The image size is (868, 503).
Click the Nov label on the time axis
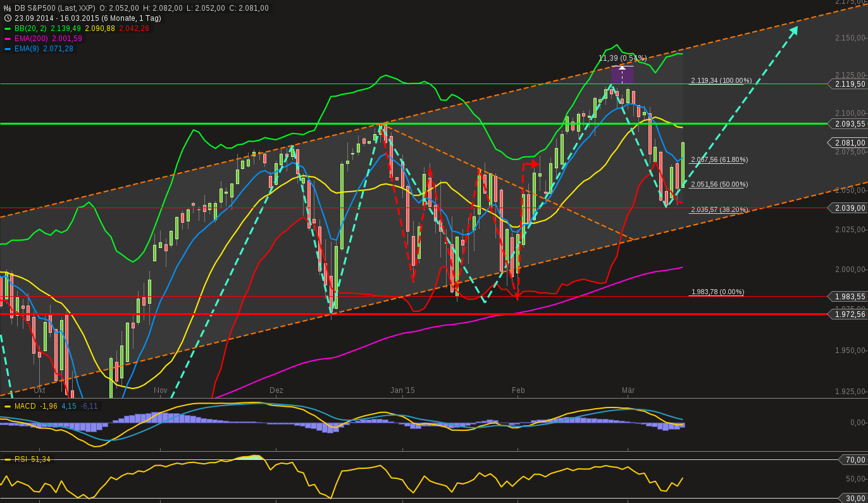160,390
